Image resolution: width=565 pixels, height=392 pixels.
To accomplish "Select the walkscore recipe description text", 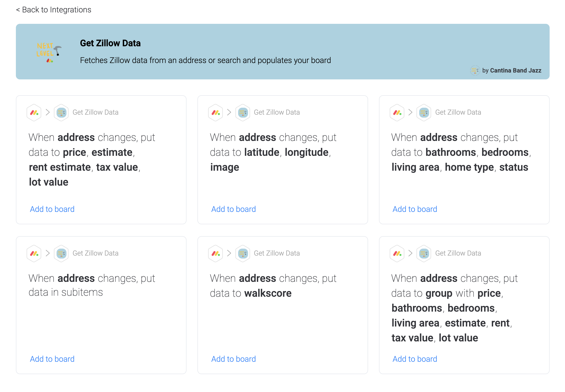I will (x=273, y=286).
